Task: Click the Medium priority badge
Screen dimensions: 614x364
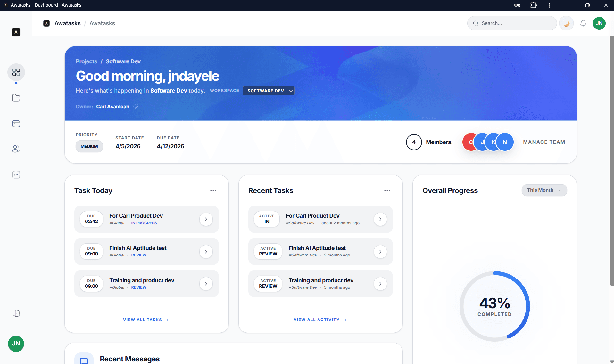Action: pos(89,146)
